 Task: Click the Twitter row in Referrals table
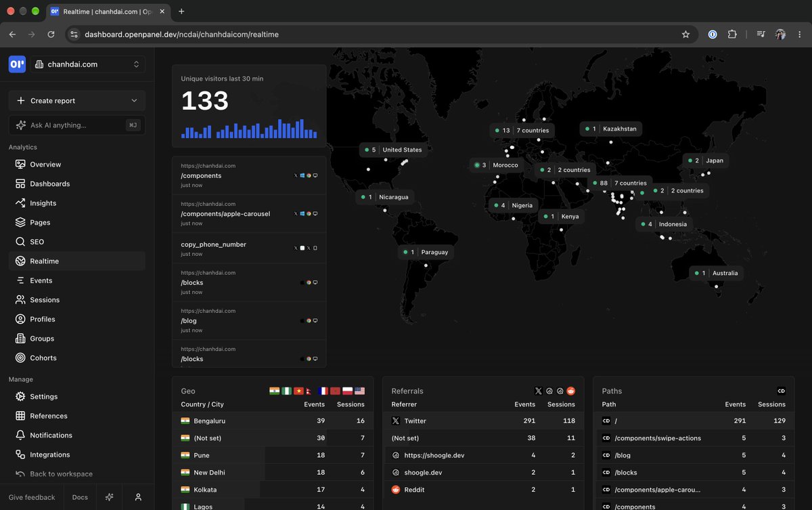483,421
